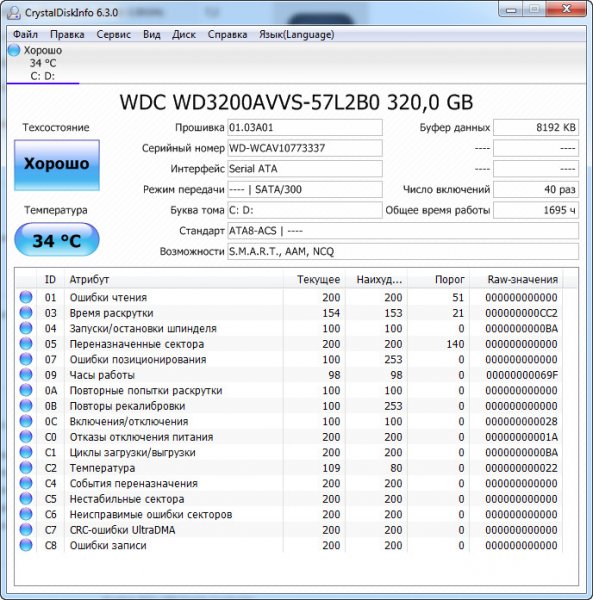This screenshot has width=593, height=600.
Task: Open the Файл menu
Action: click(x=25, y=34)
